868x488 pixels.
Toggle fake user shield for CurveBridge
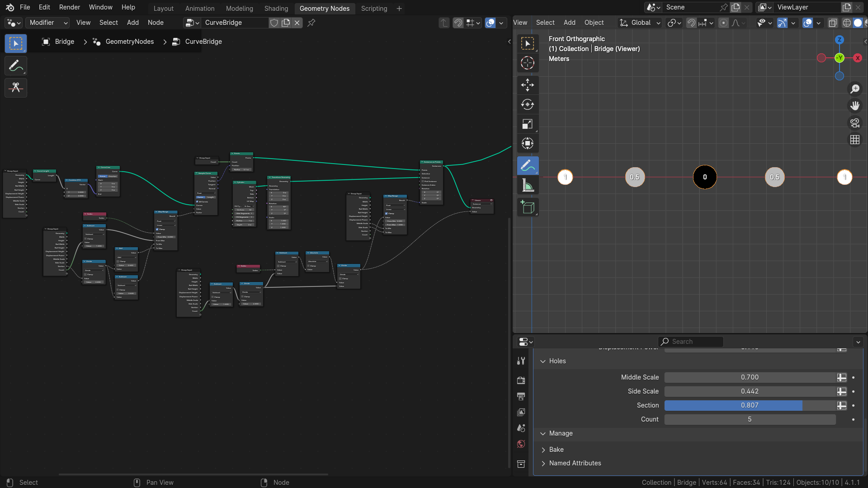(274, 23)
